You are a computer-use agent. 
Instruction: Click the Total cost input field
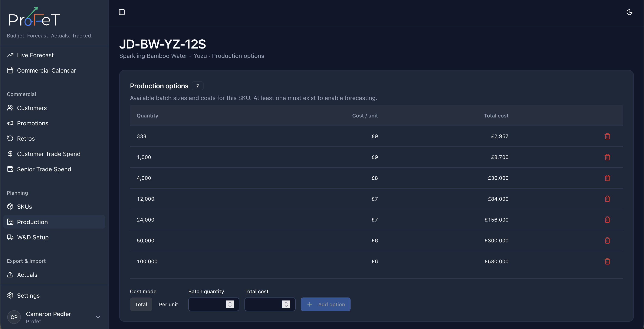(x=270, y=304)
